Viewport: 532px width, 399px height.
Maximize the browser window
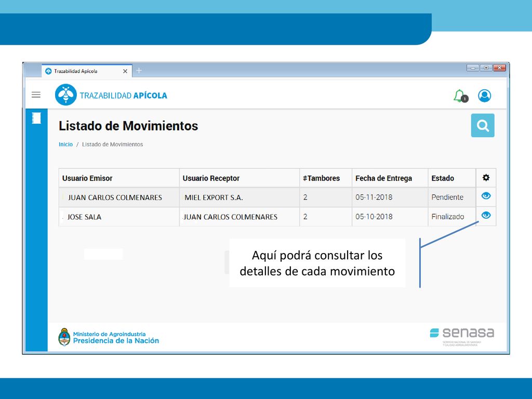point(486,68)
